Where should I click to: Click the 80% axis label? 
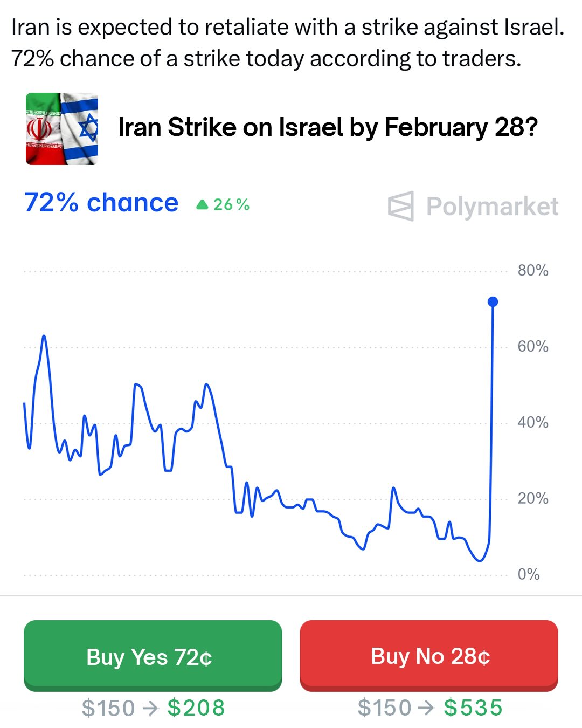point(532,271)
